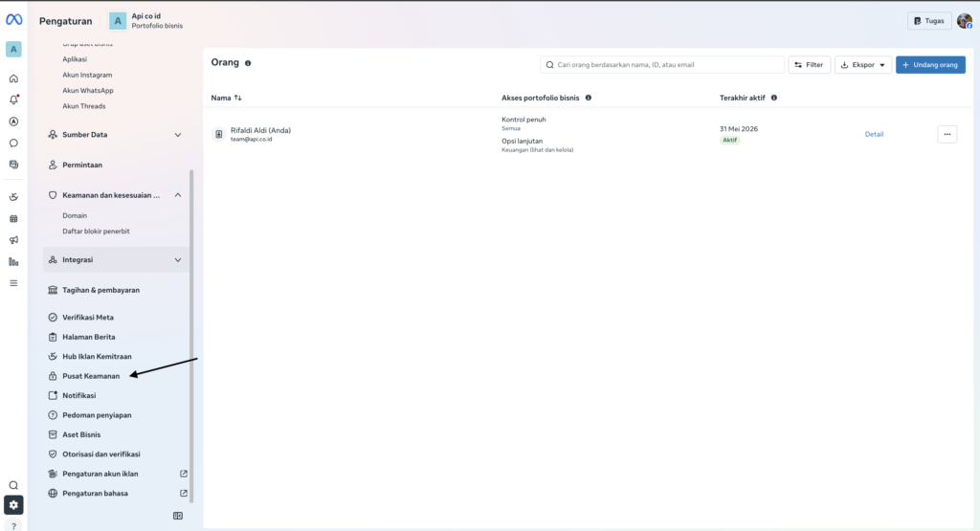Collapse Keamanan dan kesesuaian chevron
Screen dimensions: 980x531
pyautogui.click(x=178, y=195)
